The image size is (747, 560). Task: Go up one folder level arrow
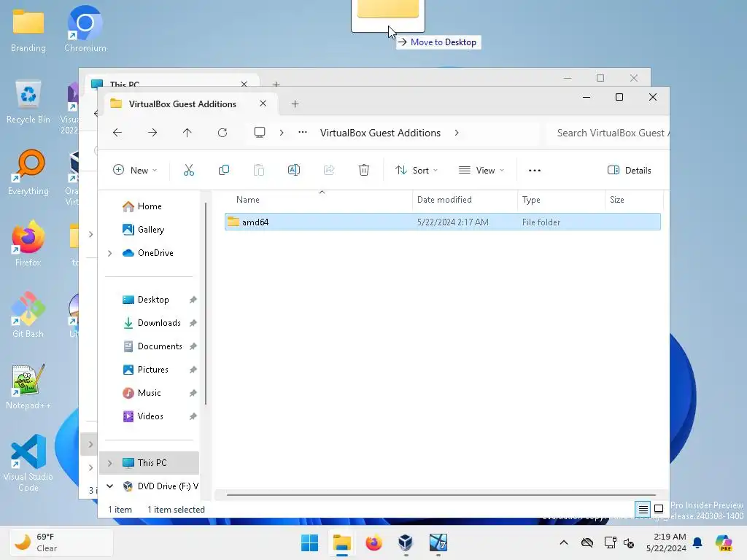click(187, 133)
